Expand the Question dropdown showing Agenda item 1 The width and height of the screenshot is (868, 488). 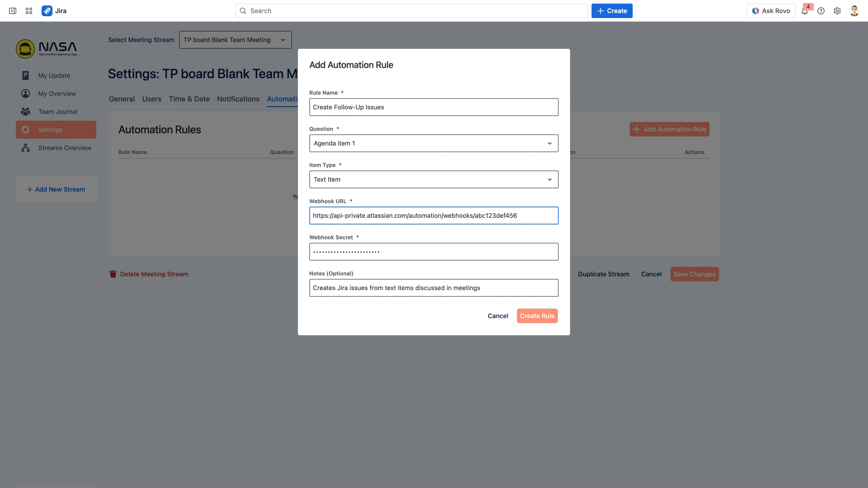[x=434, y=143]
